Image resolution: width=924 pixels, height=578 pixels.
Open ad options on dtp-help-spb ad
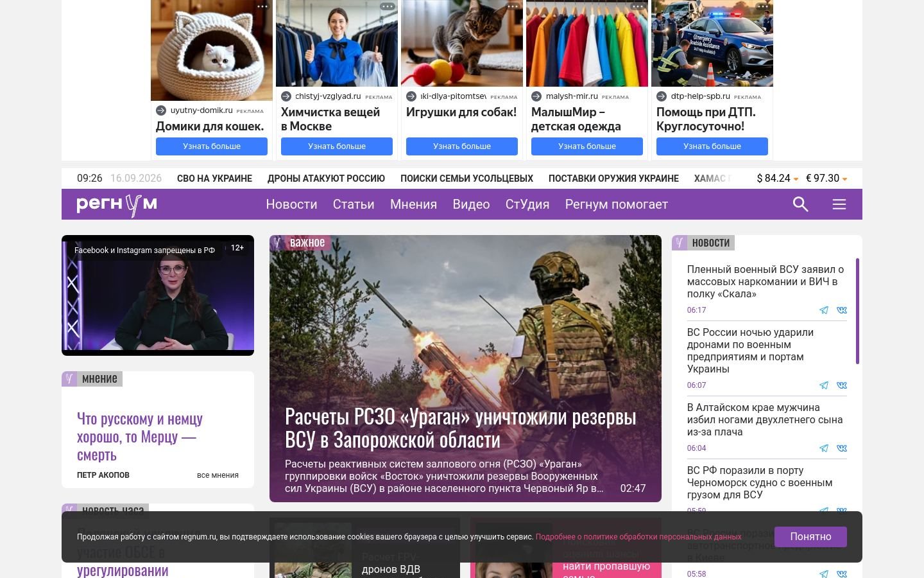tap(763, 6)
